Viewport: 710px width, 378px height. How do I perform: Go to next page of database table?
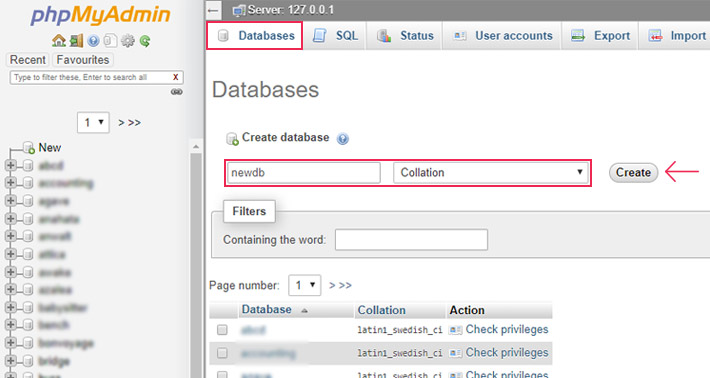pos(332,285)
